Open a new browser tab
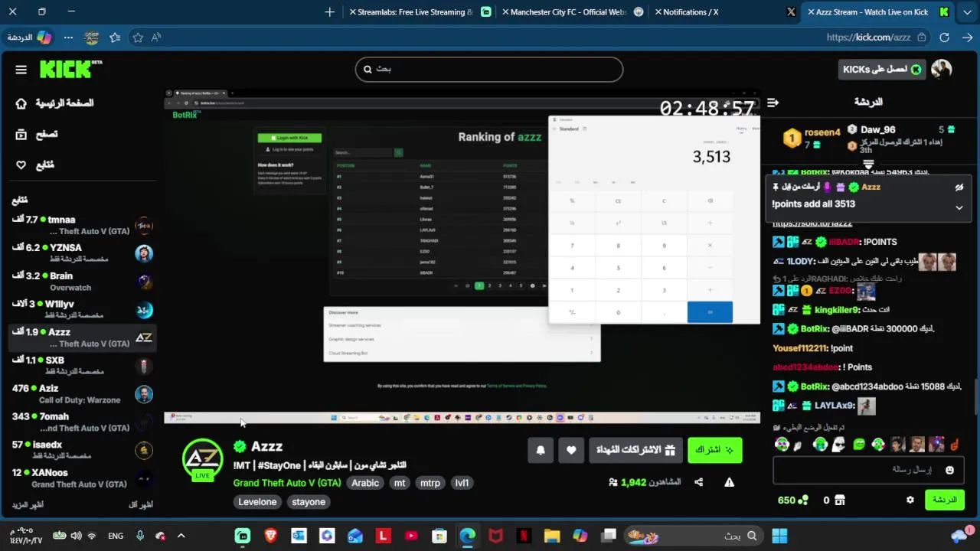This screenshot has height=551, width=980. coord(329,12)
